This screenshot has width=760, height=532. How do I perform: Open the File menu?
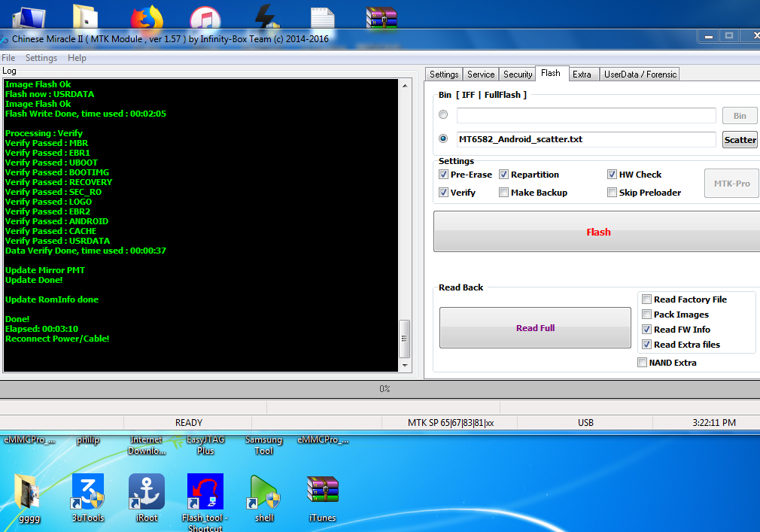coord(8,58)
